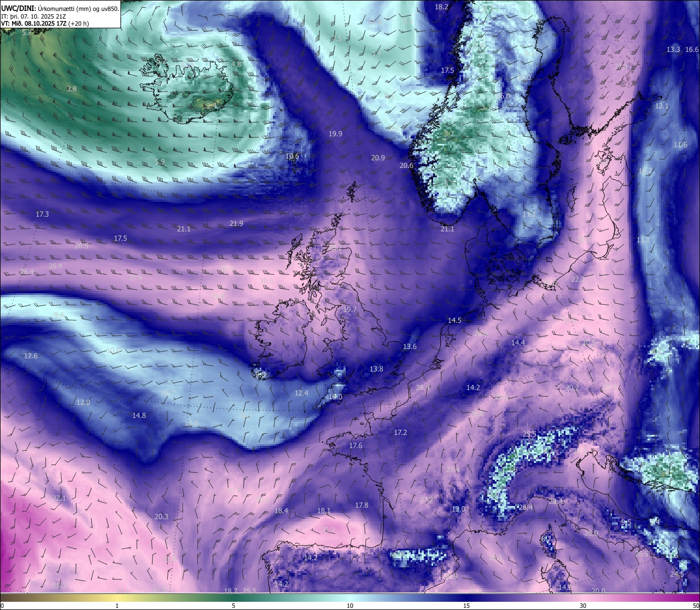Click the 'VT: Mið. 08.10.2025 17Z (+20 h)' line
The width and height of the screenshot is (700, 610).
45,24
